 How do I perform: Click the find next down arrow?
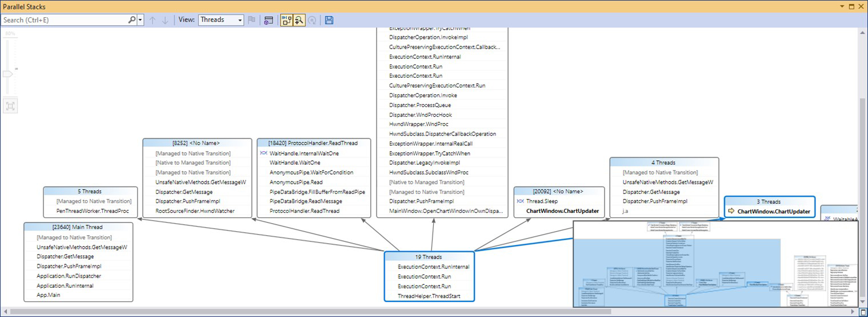pyautogui.click(x=165, y=20)
